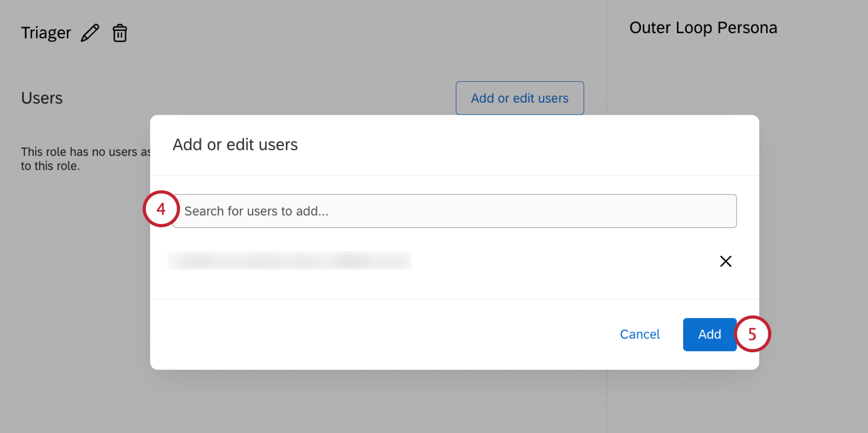Confirm with the blue Add button
This screenshot has width=868, height=433.
[x=709, y=334]
